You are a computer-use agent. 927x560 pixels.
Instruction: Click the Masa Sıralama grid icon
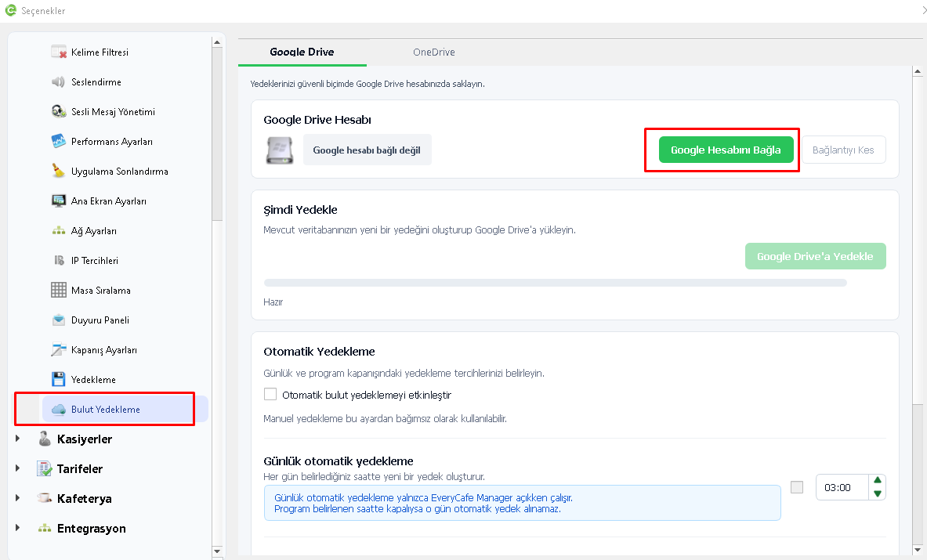[x=59, y=290]
